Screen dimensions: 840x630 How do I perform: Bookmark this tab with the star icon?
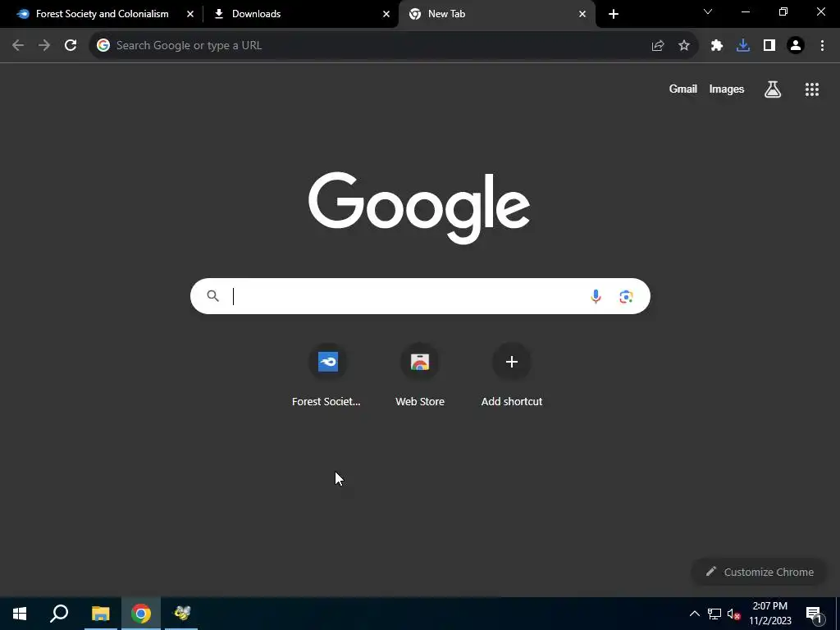pyautogui.click(x=684, y=46)
